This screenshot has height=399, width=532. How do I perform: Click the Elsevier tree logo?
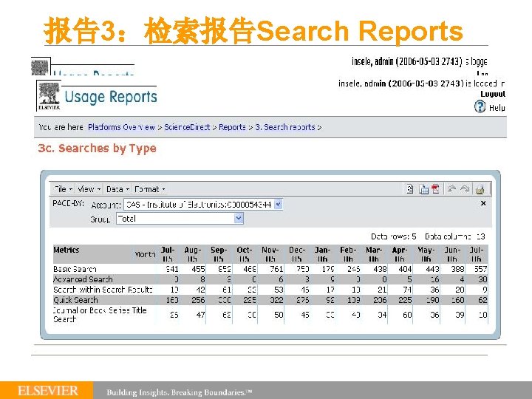[50, 95]
